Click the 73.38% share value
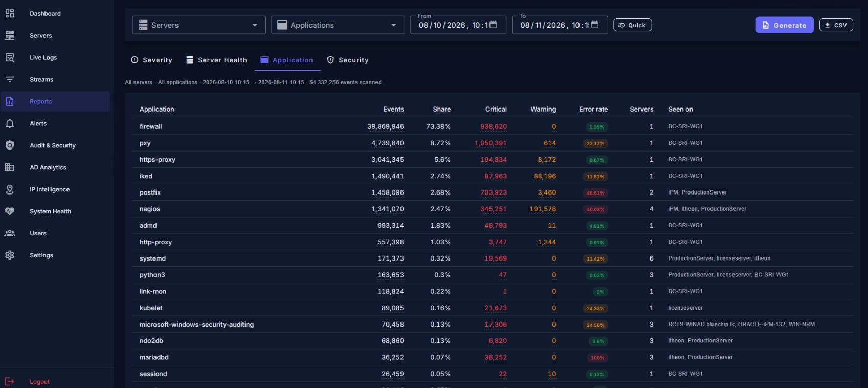The height and width of the screenshot is (388, 868). (x=438, y=126)
